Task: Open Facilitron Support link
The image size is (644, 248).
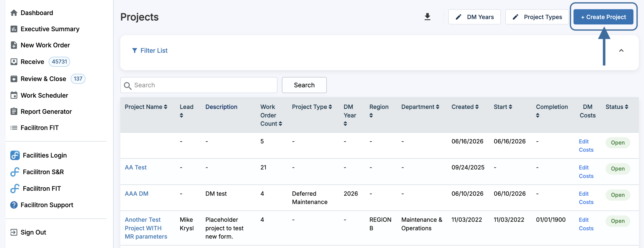Action: coord(47,205)
